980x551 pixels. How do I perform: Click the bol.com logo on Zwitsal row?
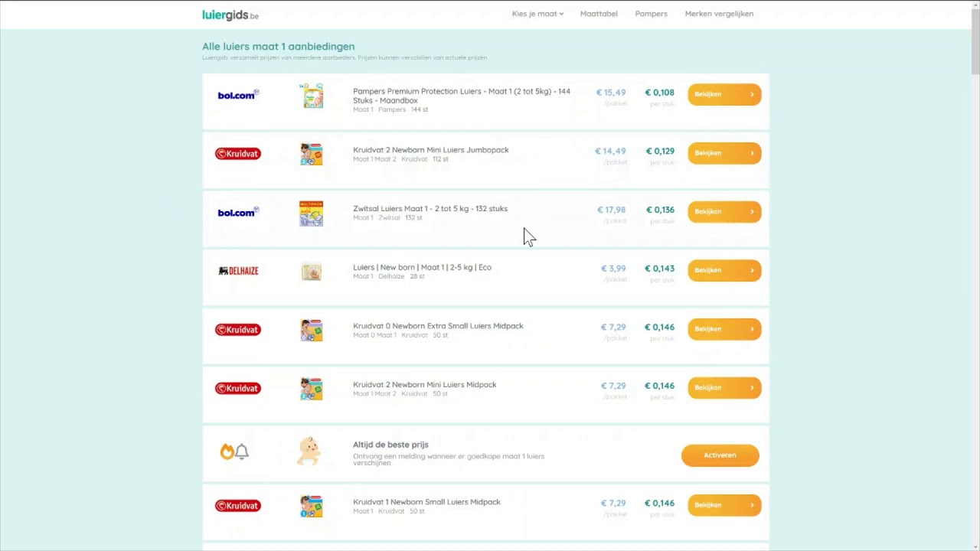[x=238, y=212]
